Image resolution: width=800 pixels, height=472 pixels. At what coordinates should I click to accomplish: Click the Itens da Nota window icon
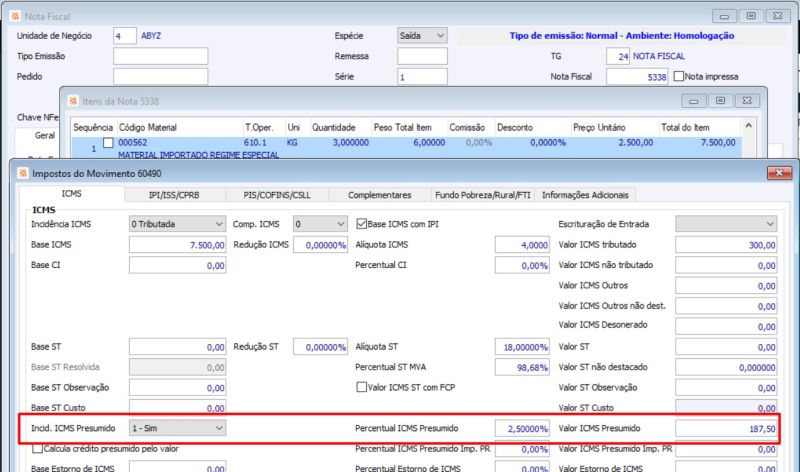pyautogui.click(x=73, y=101)
